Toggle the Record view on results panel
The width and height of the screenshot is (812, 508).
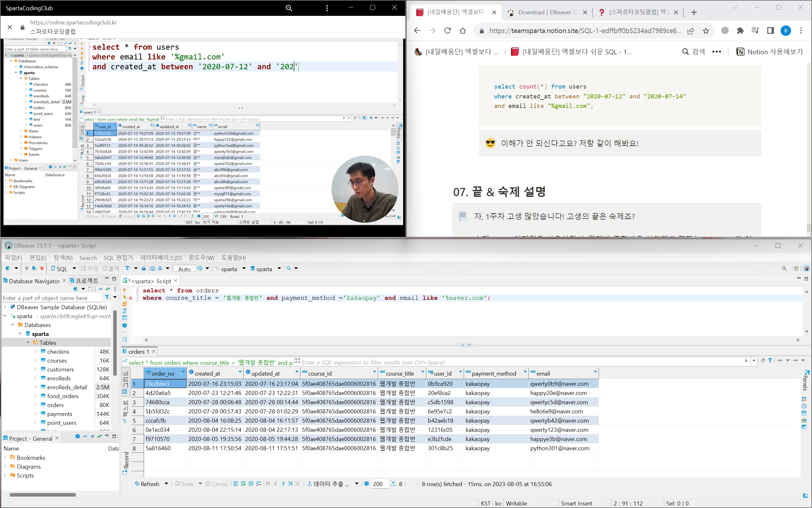pos(126,463)
